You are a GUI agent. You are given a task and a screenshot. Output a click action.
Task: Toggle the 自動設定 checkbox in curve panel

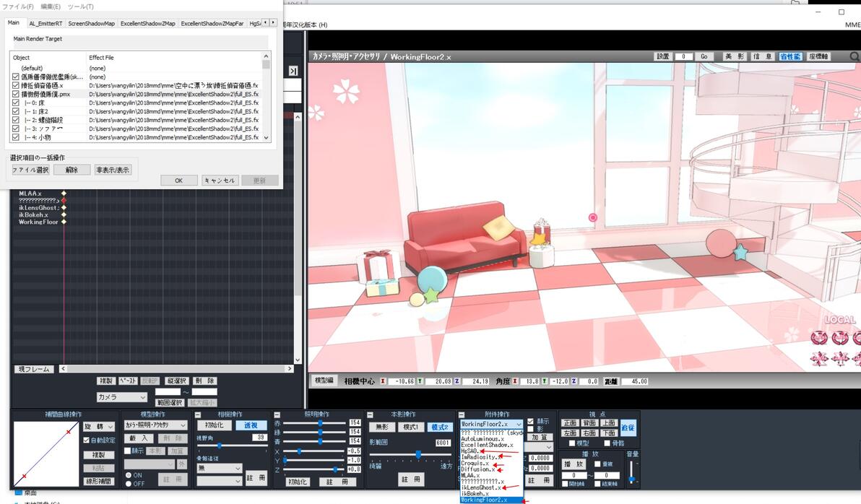point(86,440)
